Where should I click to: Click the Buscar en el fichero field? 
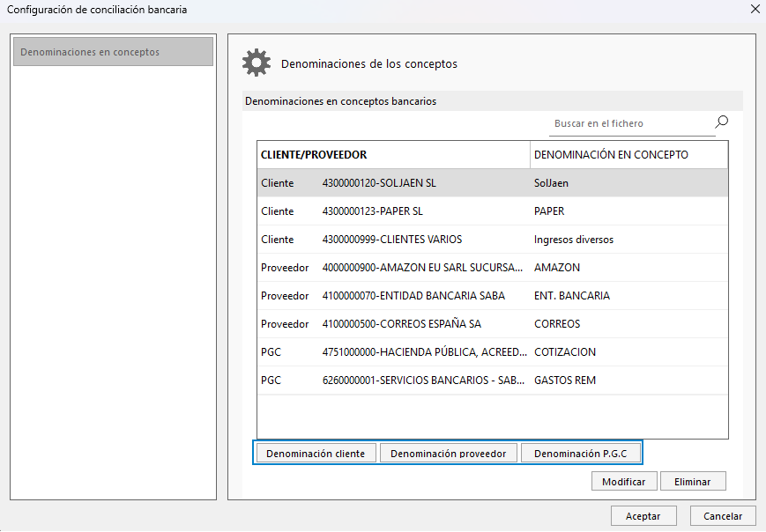(632, 123)
